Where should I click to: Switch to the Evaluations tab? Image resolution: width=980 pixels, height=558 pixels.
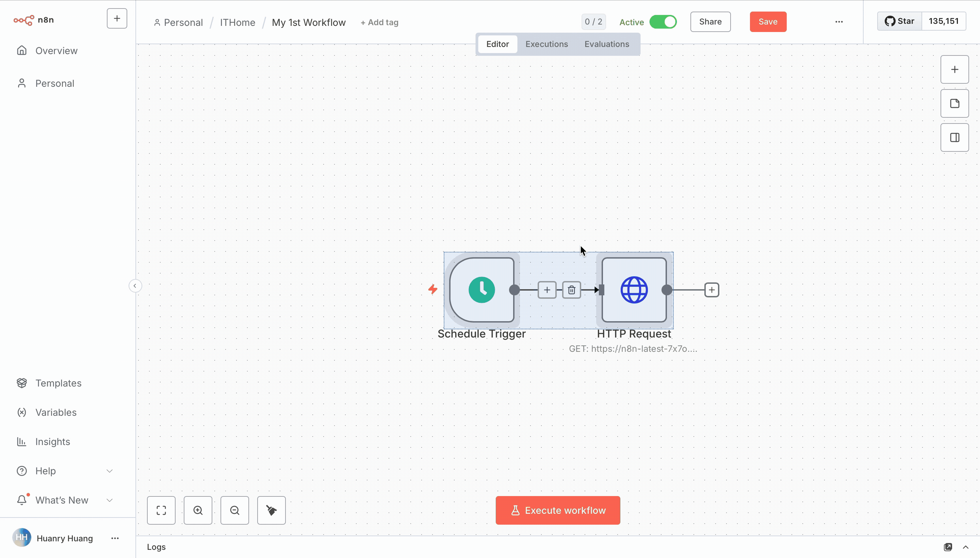[607, 44]
